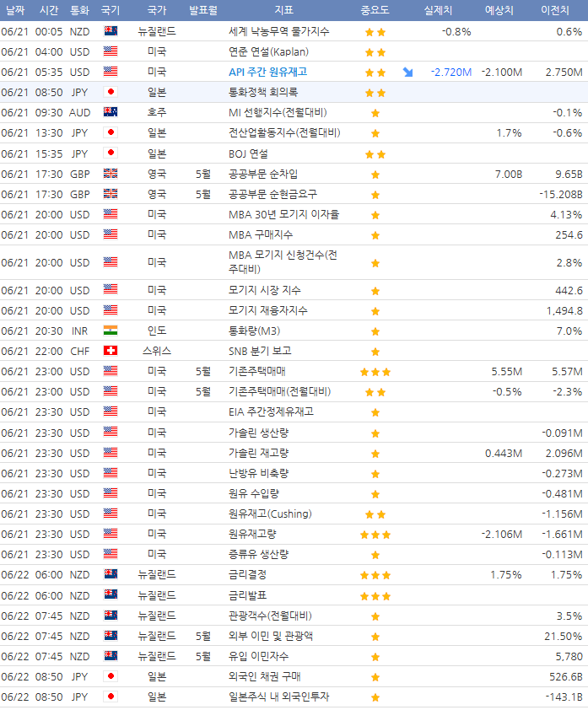Click the India flag in 통화량(M3) row
The image size is (588, 710).
coord(111,331)
